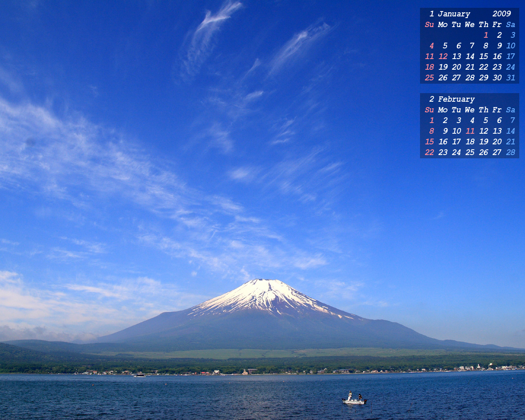The width and height of the screenshot is (525, 420).
Task: Click the January month heading
Action: pyautogui.click(x=454, y=14)
